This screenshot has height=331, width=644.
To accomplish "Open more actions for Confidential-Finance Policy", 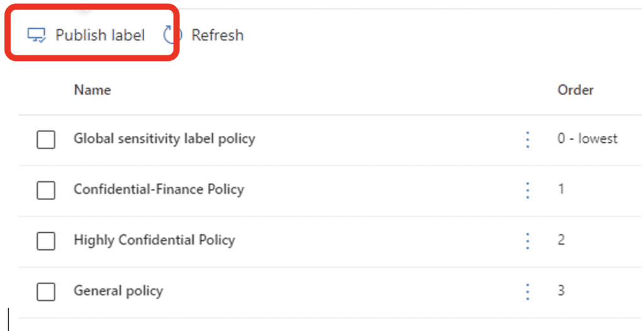I will (528, 191).
